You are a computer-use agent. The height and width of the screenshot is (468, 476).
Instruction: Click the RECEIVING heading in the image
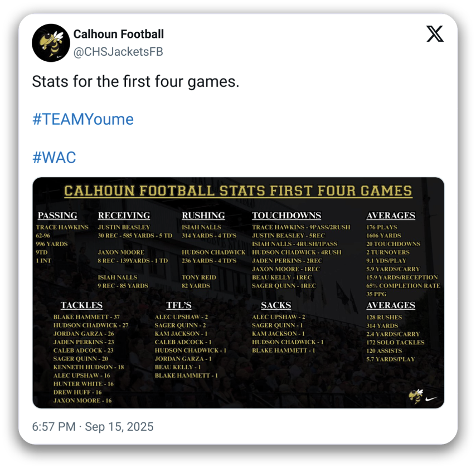point(124,216)
